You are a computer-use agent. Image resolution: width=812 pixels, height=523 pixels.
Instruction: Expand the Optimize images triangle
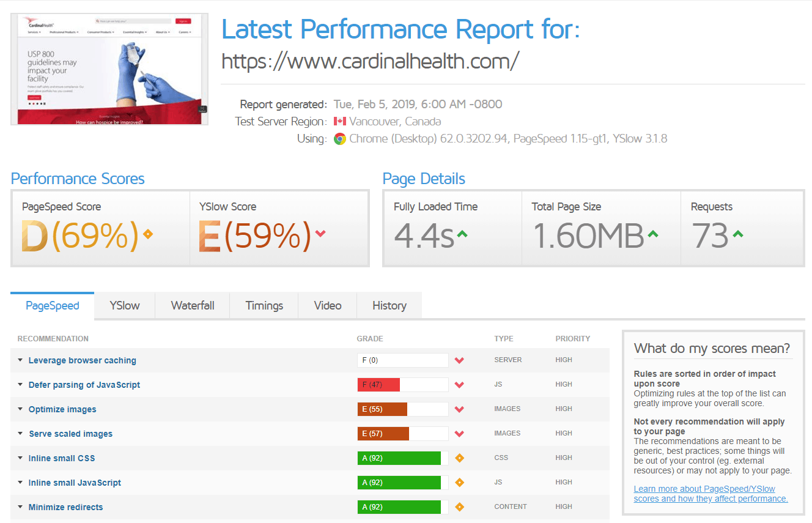pyautogui.click(x=20, y=409)
